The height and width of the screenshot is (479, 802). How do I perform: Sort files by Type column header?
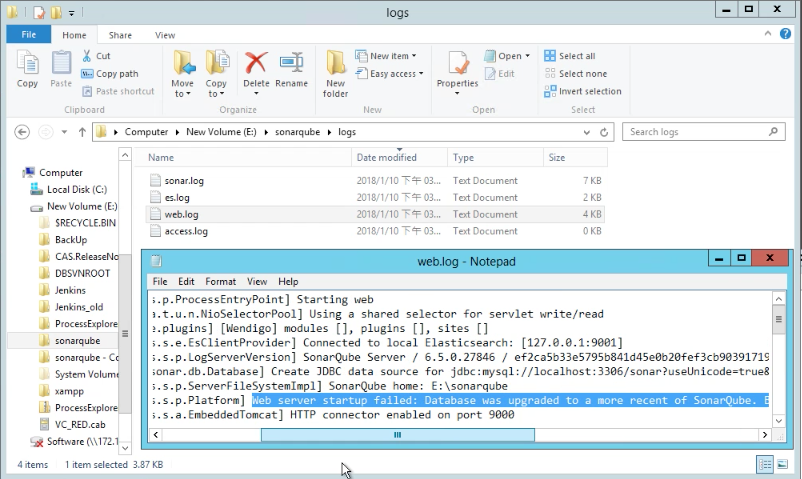pos(495,158)
